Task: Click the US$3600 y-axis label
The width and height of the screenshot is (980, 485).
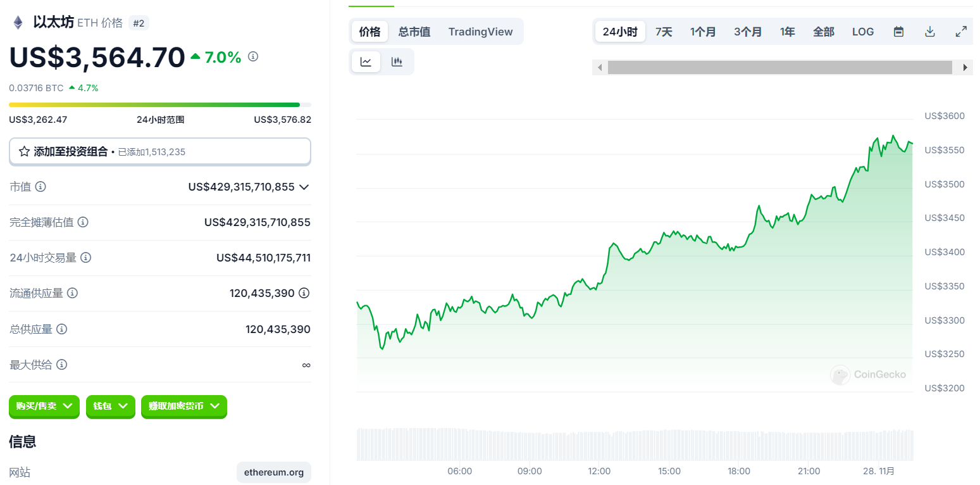Action: click(945, 116)
